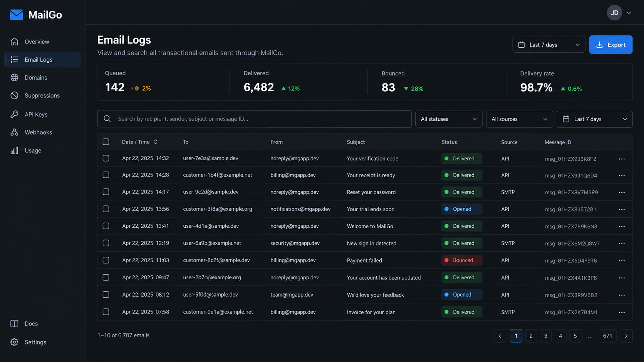Click the Webhooks icon in sidebar
This screenshot has width=644, height=362.
(14, 132)
